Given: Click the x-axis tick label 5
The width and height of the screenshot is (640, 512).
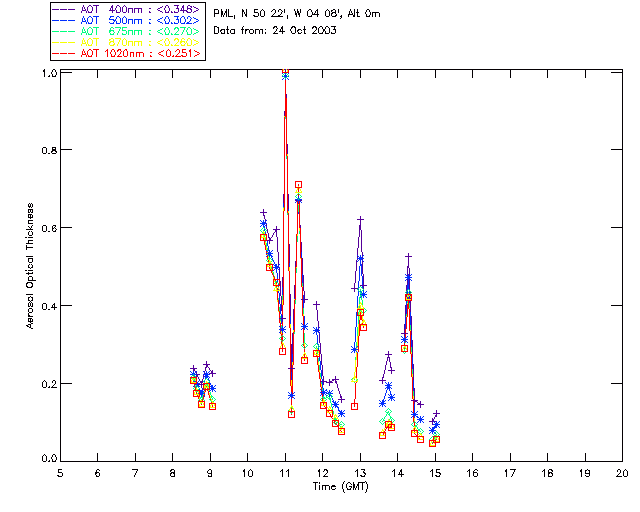Looking at the screenshot, I should [60, 473].
